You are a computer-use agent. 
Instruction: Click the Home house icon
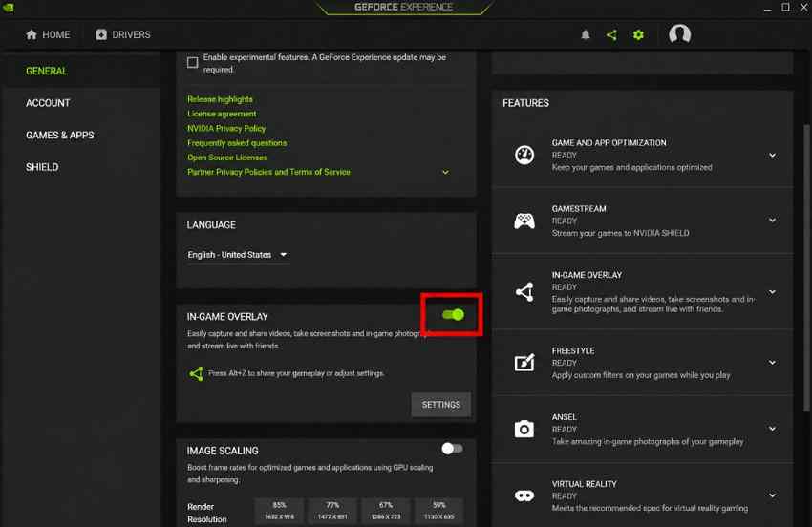pyautogui.click(x=32, y=34)
